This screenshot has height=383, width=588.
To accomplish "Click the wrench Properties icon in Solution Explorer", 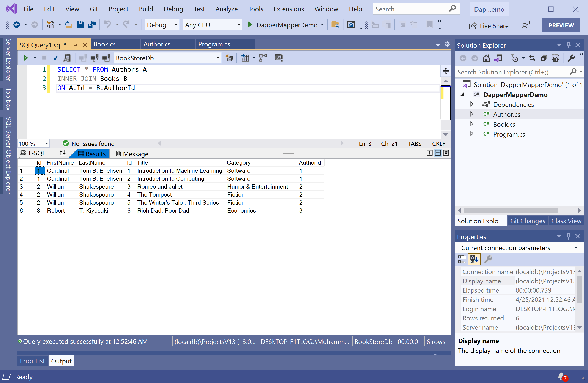I will (571, 58).
